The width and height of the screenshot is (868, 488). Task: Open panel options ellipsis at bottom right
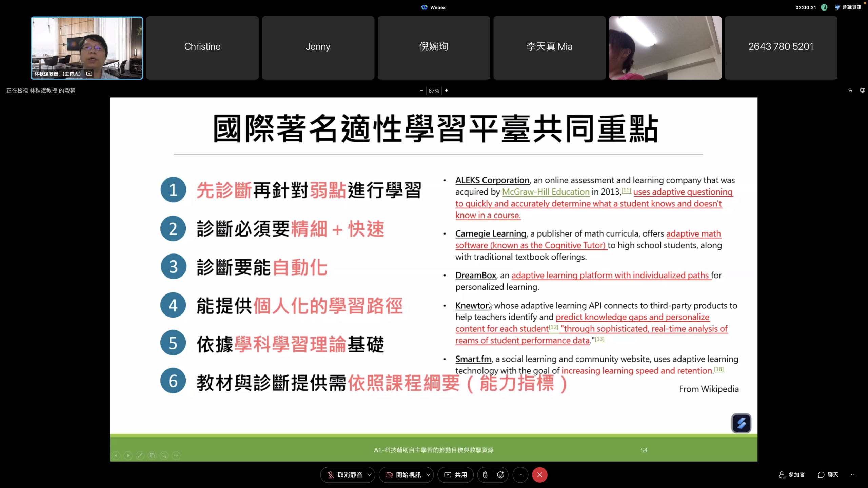[853, 475]
